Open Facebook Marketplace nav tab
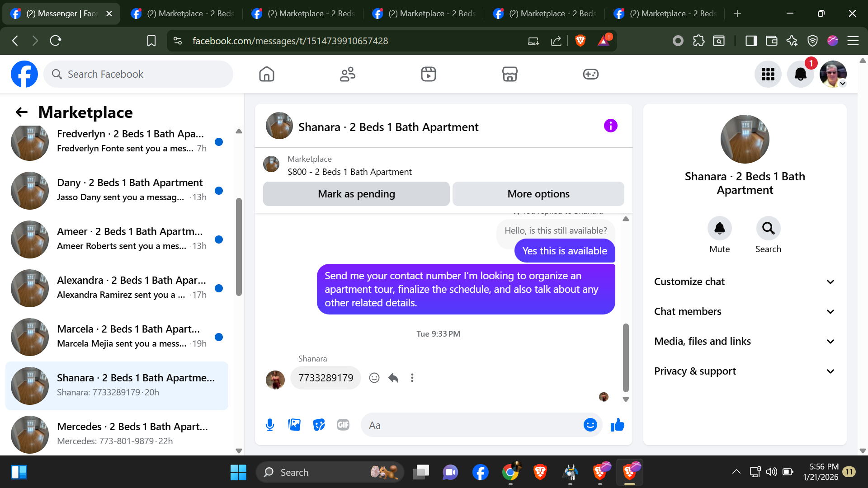868x488 pixels. (509, 74)
